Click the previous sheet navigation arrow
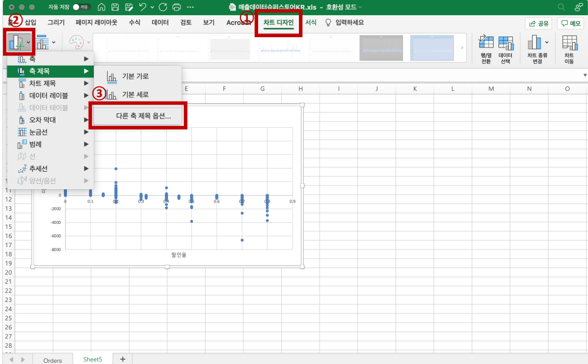 (11, 360)
